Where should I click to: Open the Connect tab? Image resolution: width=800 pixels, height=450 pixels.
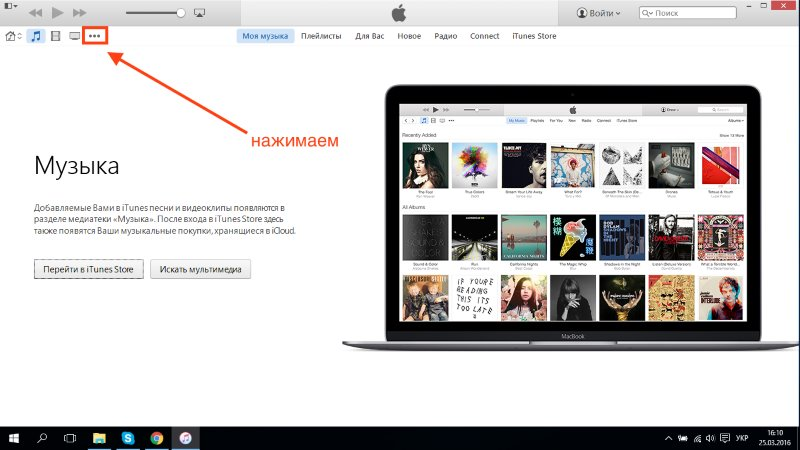coord(485,36)
